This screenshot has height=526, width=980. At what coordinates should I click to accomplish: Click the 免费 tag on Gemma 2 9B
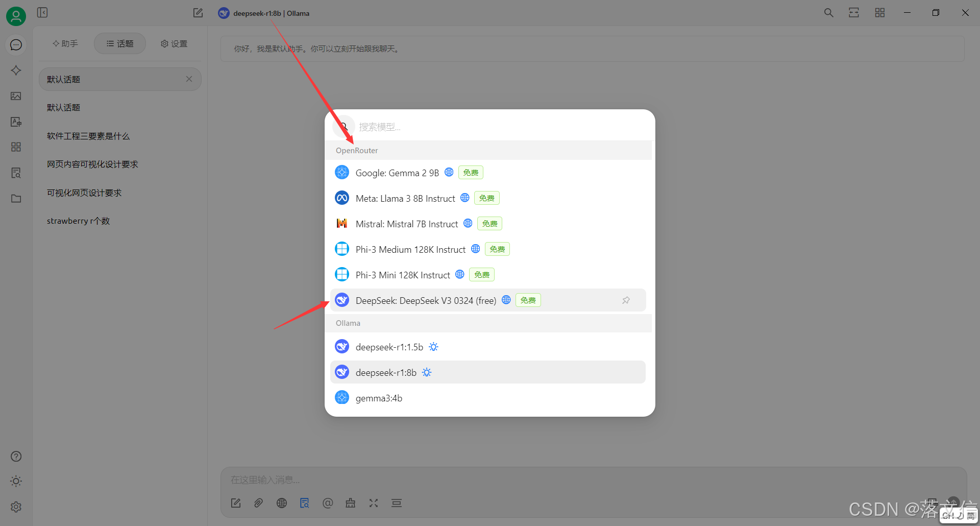point(471,173)
